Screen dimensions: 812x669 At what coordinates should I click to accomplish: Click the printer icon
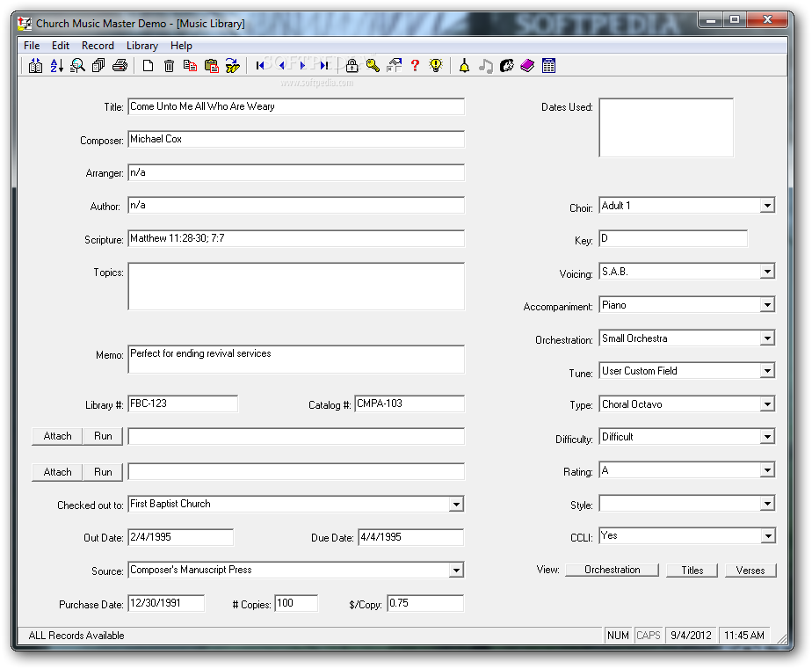pos(120,66)
